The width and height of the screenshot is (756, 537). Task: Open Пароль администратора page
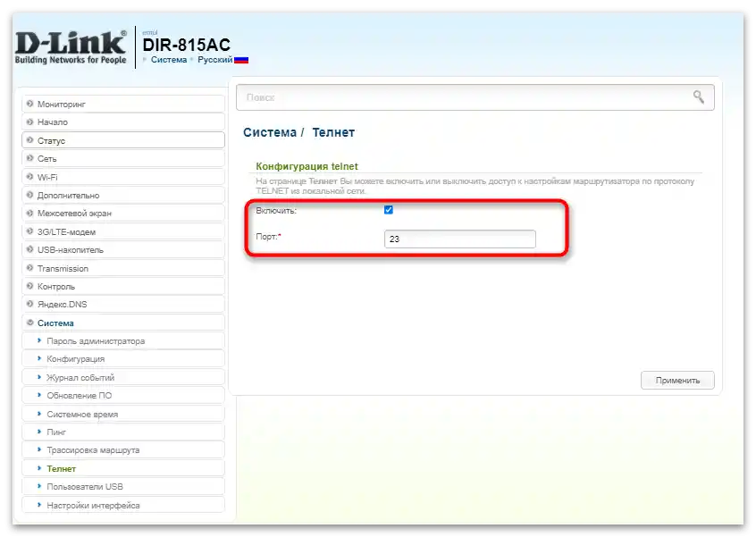(123, 340)
